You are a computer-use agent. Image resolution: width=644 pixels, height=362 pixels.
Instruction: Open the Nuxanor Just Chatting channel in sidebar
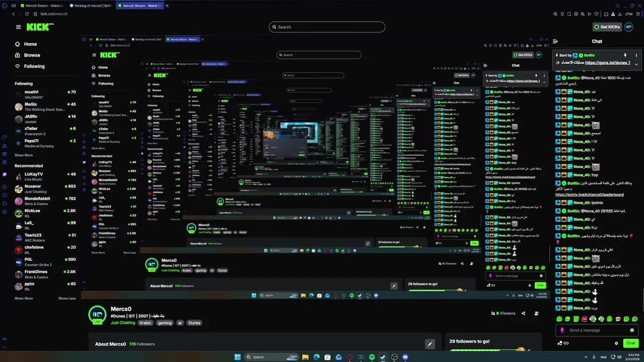(45, 189)
